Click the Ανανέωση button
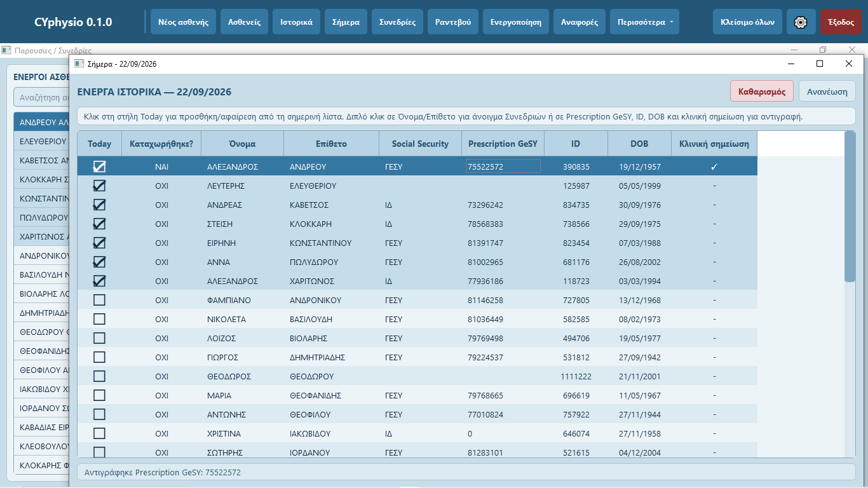Screen dimensions: 868x488 tap(827, 91)
